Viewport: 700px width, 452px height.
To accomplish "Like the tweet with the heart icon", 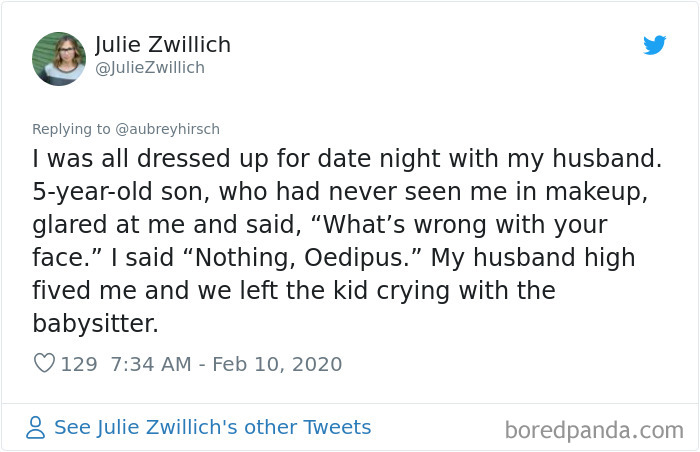I will click(x=44, y=364).
